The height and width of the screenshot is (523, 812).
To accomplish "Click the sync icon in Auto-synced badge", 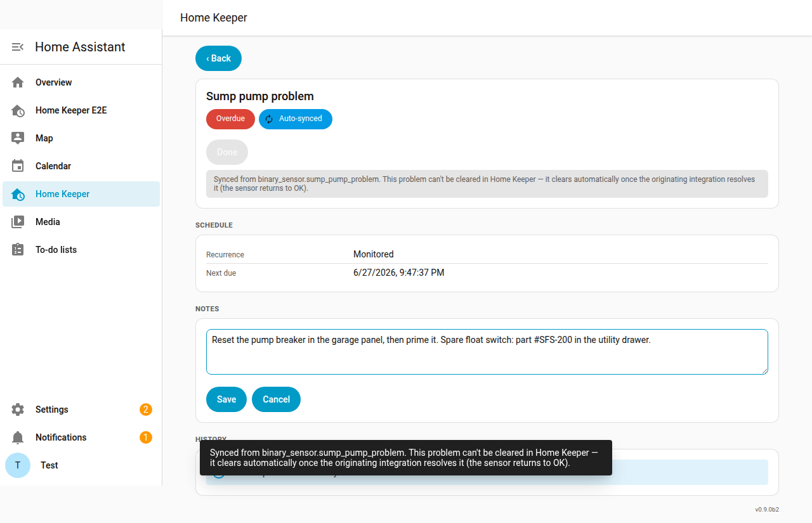I will 269,119.
